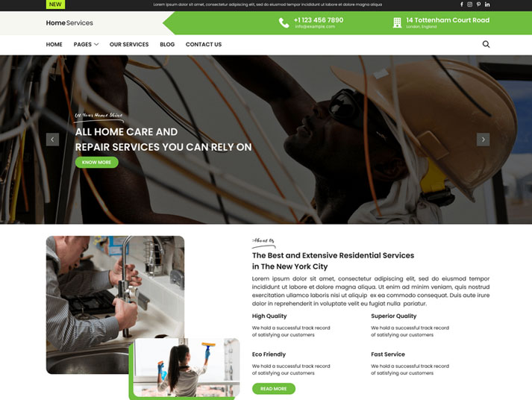Click the HomeServices logo

[x=69, y=22]
